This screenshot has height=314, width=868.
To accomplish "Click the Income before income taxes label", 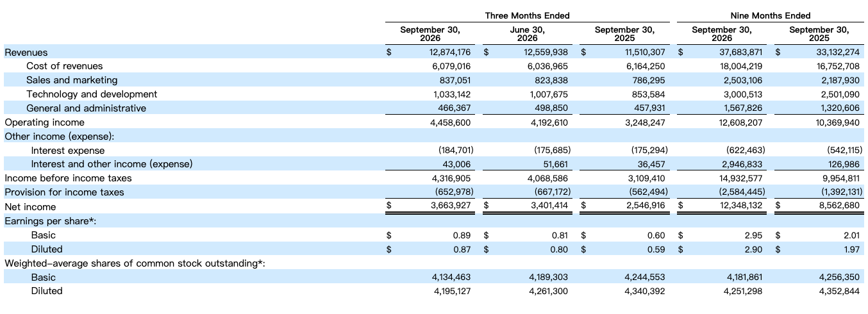I will (x=68, y=178).
